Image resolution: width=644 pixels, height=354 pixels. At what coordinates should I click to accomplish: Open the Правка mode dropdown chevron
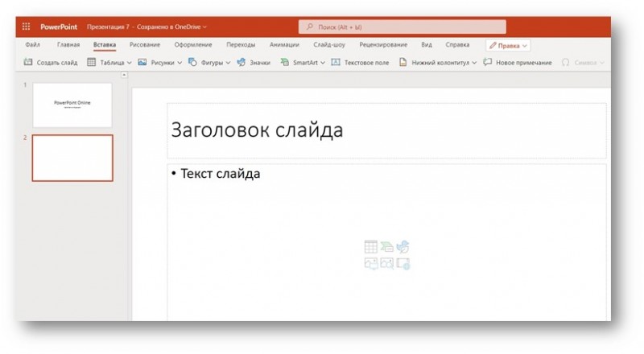(x=525, y=46)
